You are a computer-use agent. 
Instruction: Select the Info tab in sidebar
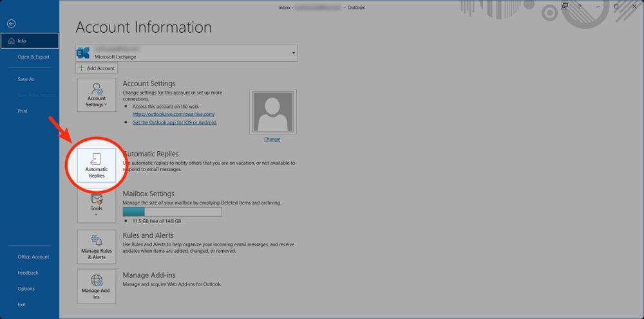[29, 41]
